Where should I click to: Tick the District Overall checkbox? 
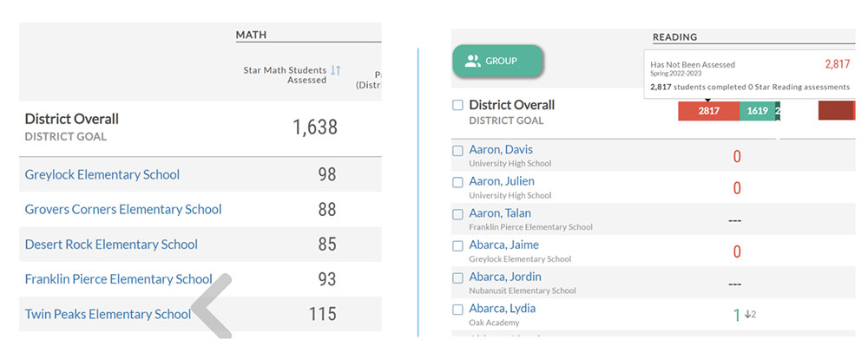click(x=457, y=106)
